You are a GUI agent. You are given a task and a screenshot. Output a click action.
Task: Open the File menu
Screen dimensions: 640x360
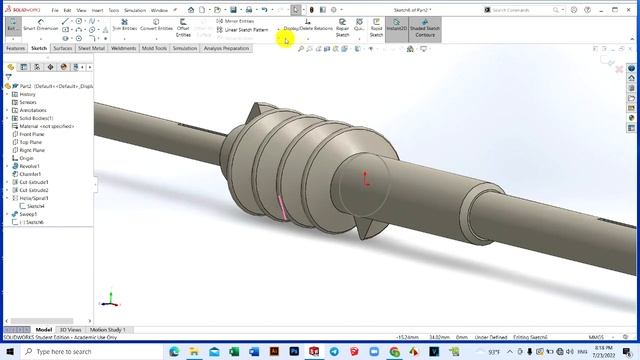click(x=55, y=10)
